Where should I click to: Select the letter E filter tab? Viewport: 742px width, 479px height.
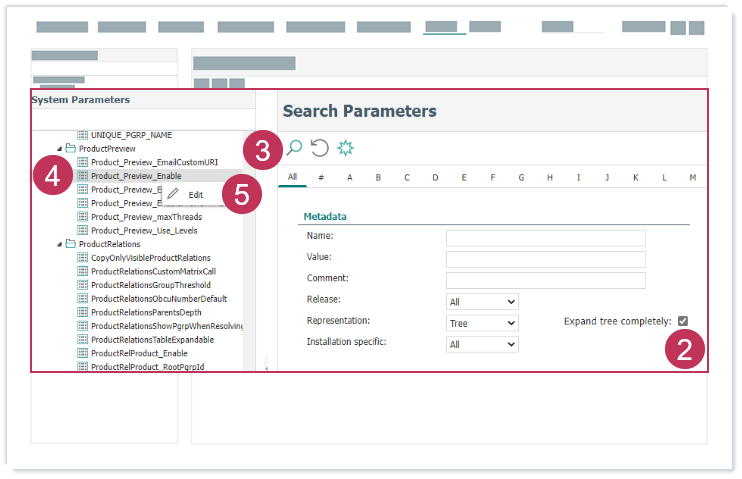click(464, 178)
